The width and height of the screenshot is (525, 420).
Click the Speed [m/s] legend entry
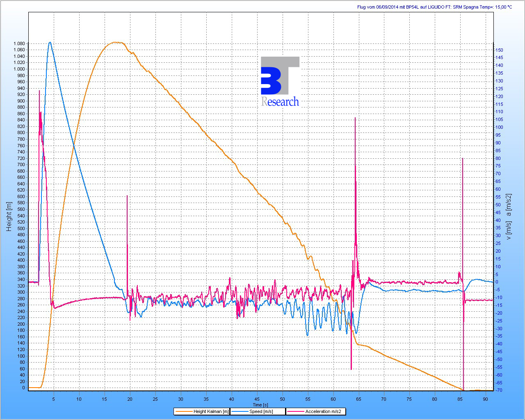(258, 411)
